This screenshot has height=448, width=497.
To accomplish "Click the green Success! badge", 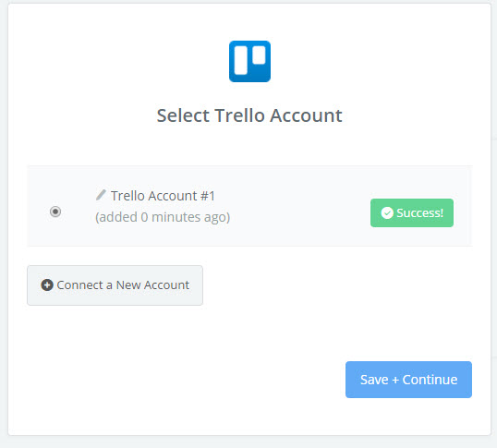I will pos(412,212).
